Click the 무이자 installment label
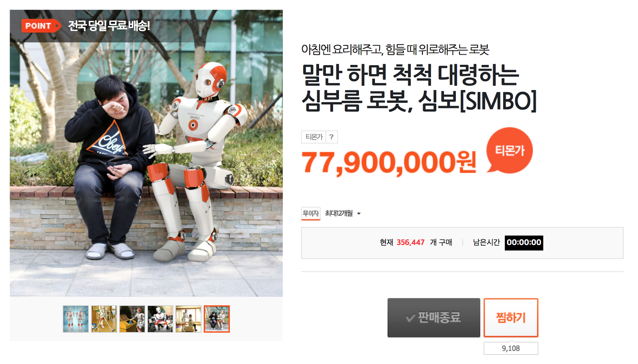The width and height of the screenshot is (638, 364). [x=311, y=213]
